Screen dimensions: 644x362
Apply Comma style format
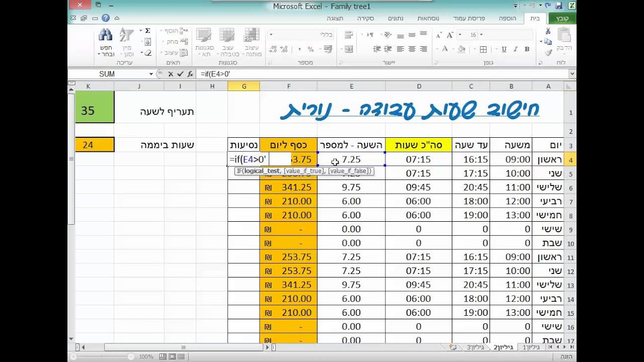(x=299, y=49)
